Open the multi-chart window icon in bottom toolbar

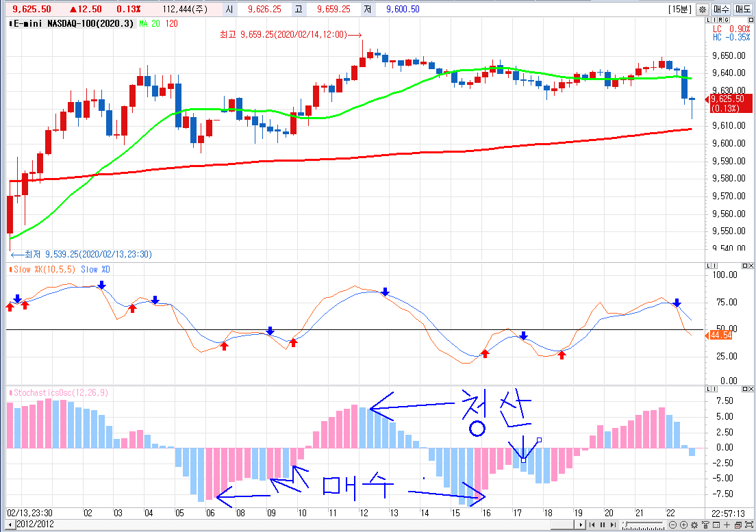click(x=738, y=525)
